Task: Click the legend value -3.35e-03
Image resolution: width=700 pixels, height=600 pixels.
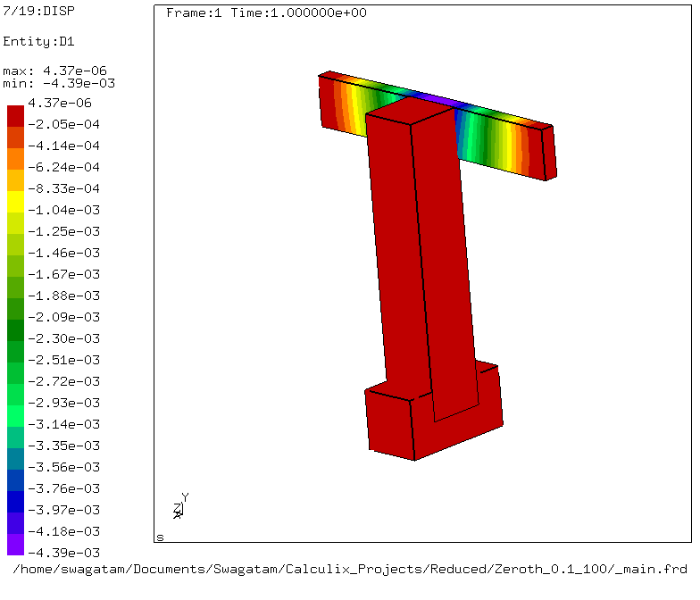Action: (x=64, y=446)
